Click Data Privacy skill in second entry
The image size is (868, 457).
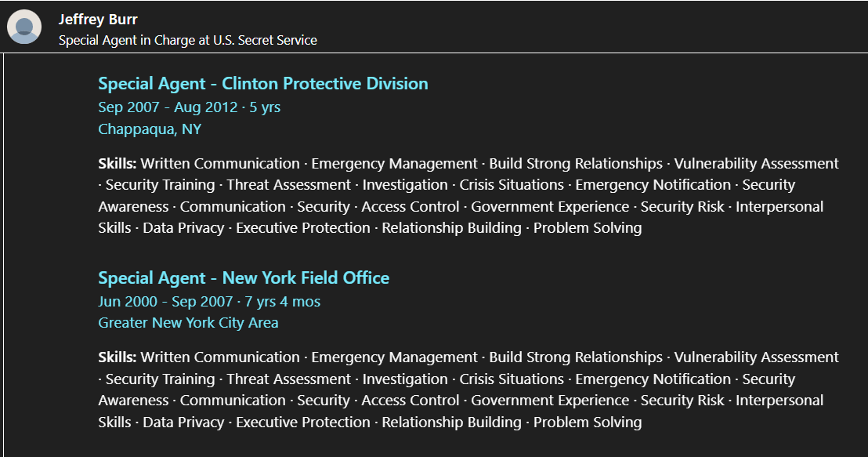coord(183,422)
